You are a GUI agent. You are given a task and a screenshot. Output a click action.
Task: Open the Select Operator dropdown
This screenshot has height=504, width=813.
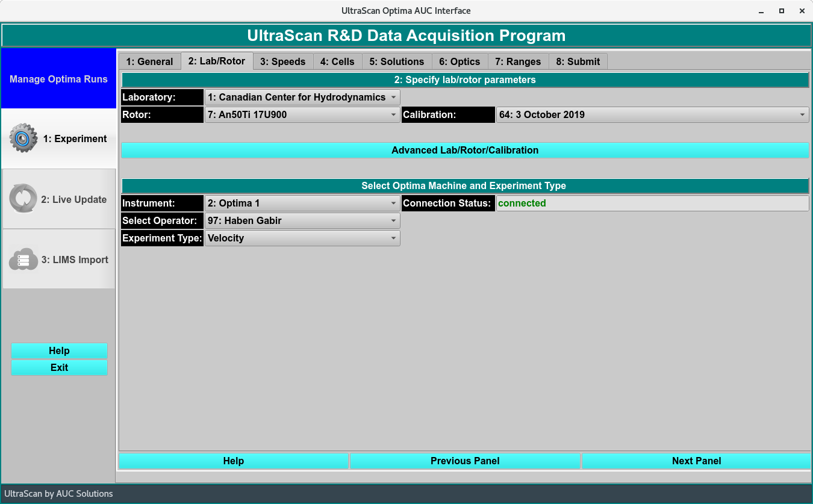[302, 220]
